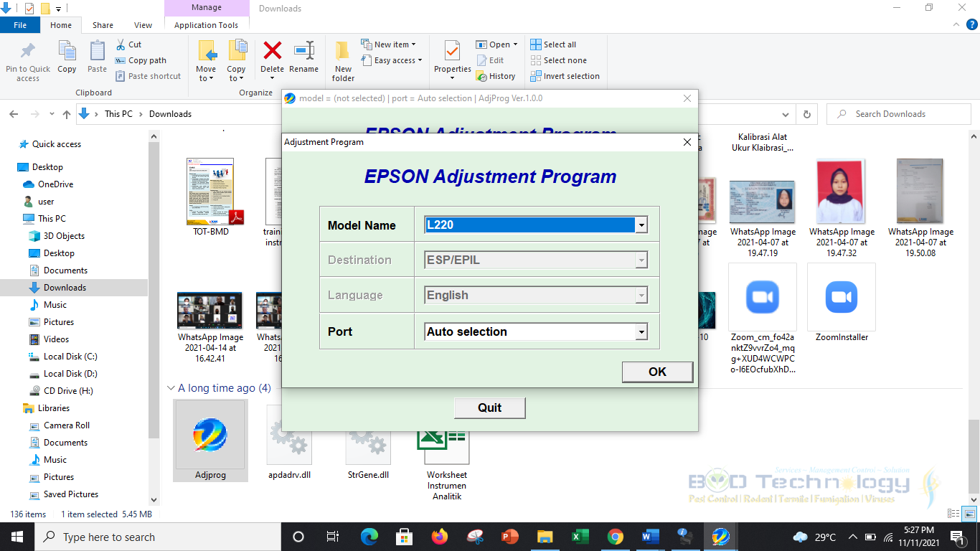Image resolution: width=980 pixels, height=551 pixels.
Task: Close the Adjustment Program dialog
Action: (687, 142)
